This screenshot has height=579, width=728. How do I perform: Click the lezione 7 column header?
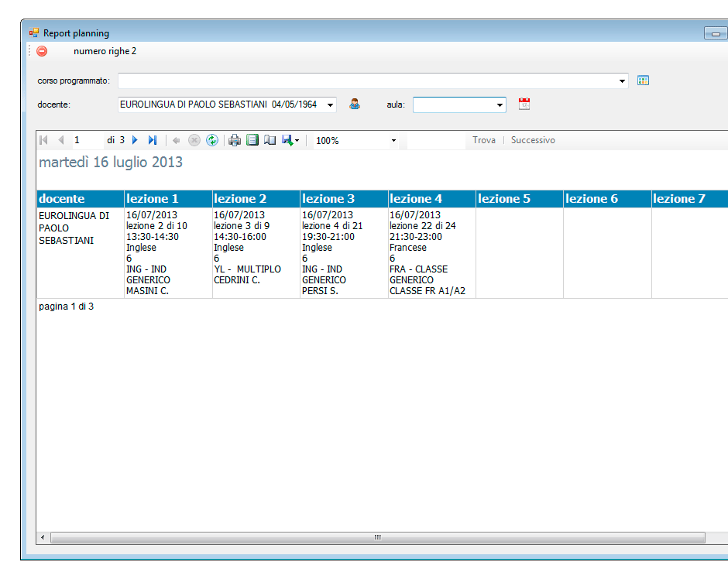(x=690, y=199)
